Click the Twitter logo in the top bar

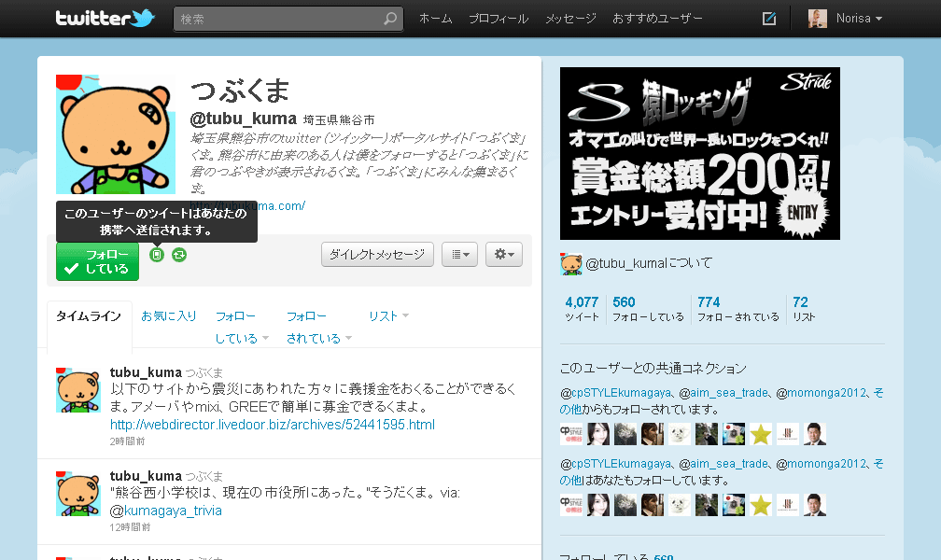point(105,18)
